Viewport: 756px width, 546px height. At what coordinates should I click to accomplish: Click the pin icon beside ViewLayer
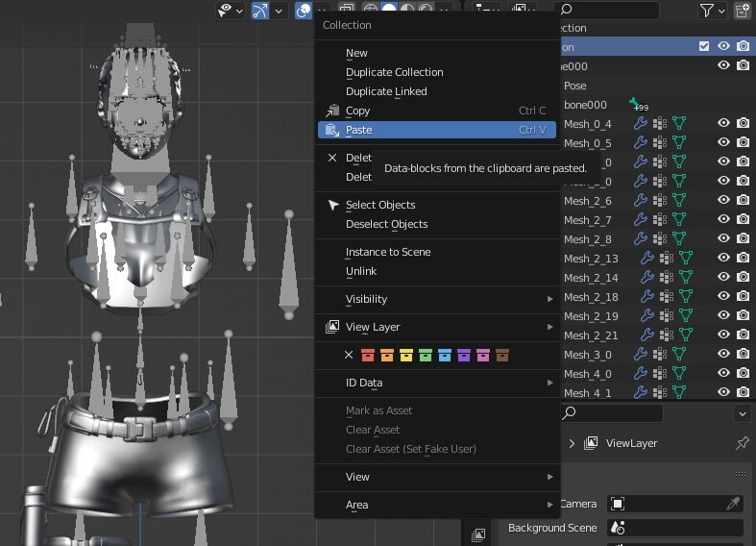point(742,443)
